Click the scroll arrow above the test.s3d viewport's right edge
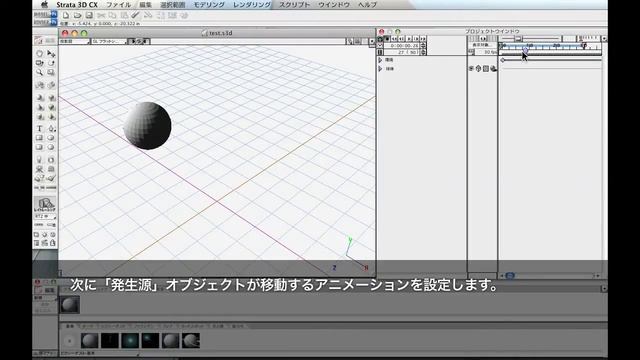 point(371,41)
